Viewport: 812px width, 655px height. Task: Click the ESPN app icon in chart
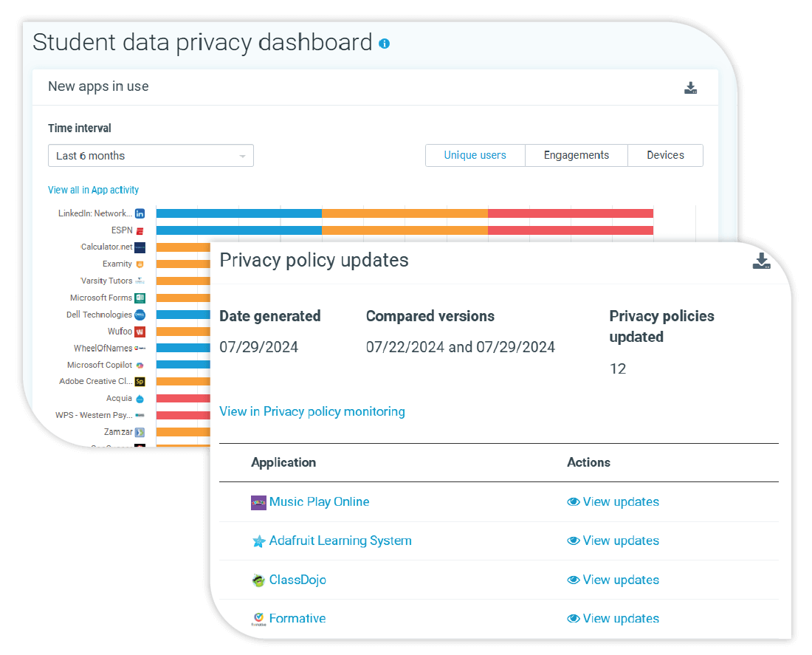140,230
